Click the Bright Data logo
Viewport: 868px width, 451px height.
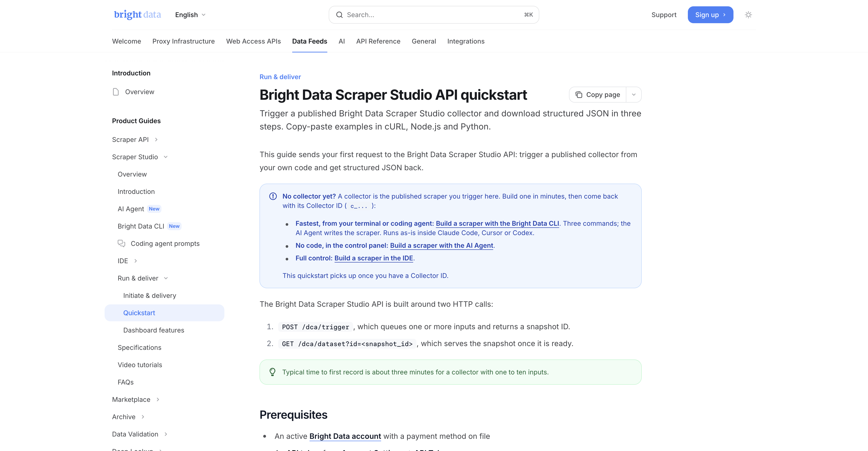click(x=138, y=15)
